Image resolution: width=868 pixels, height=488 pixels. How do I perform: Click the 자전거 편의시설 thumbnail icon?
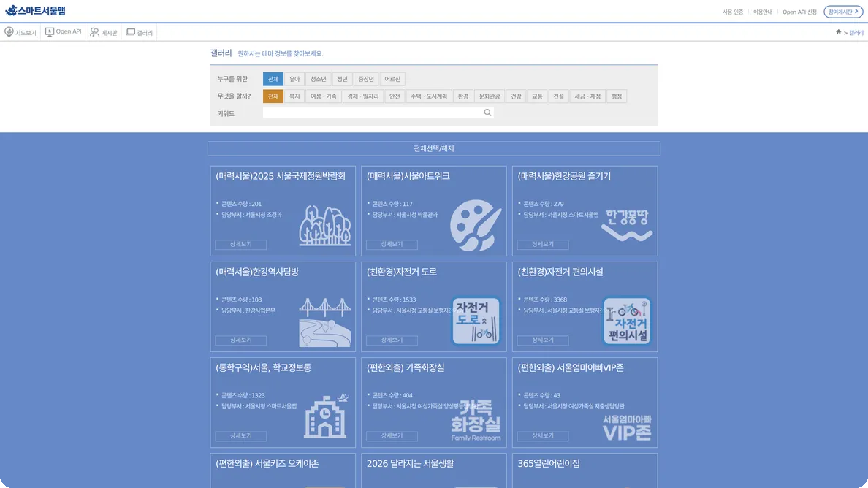pyautogui.click(x=627, y=321)
